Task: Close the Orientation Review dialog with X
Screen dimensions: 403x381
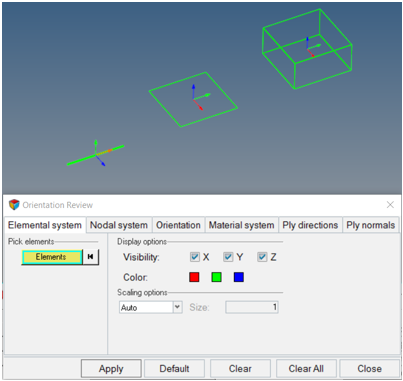Action: pos(390,205)
